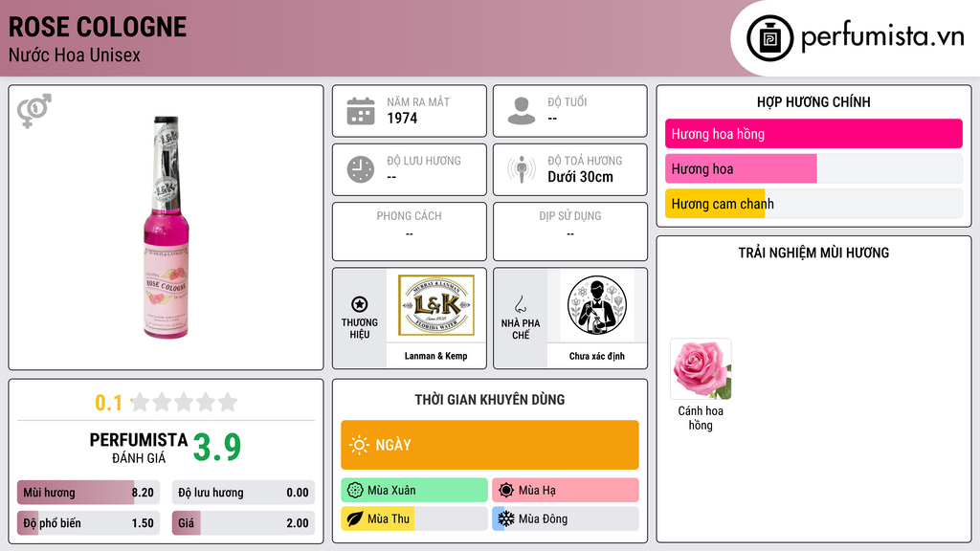Click the calendar icon beside Năm ra mắt
Image resolution: width=980 pixels, height=551 pixels.
(361, 111)
